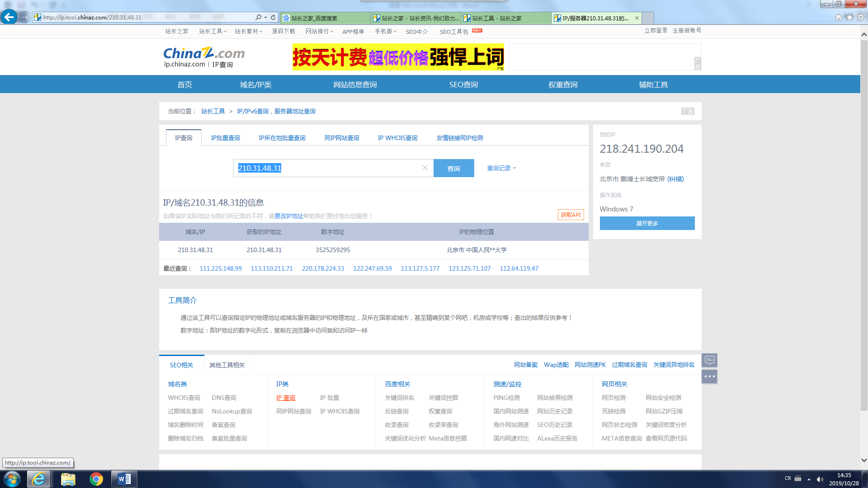The height and width of the screenshot is (488, 868).
Task: Switch to the 其他工具相关 tab
Action: 227,365
